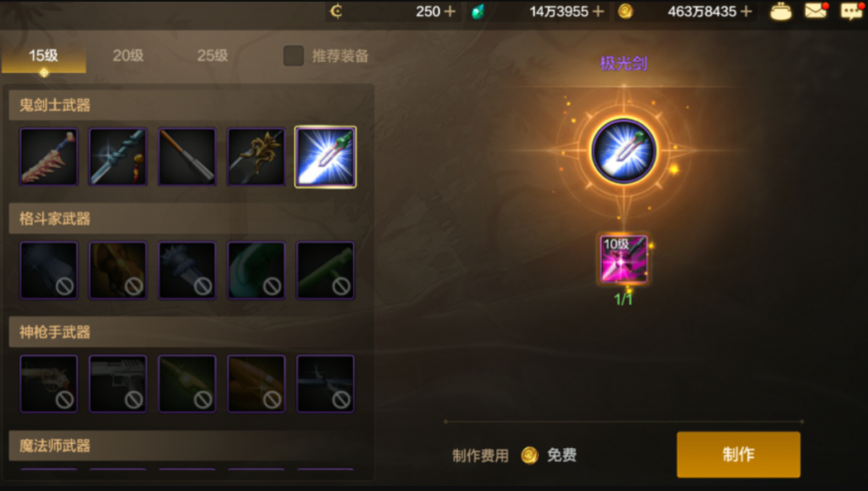Open the chat bubble icon
The height and width of the screenshot is (491, 868).
pyautogui.click(x=852, y=11)
